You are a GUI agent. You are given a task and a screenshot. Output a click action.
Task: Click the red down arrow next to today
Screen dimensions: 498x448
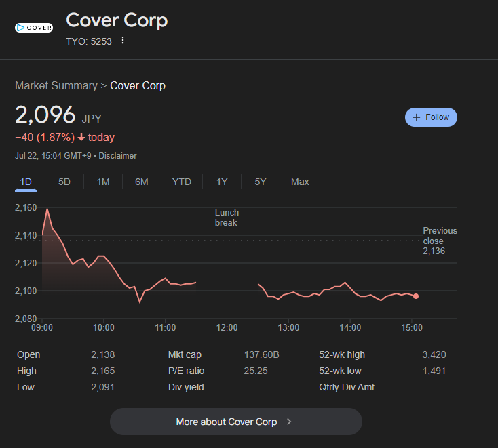point(81,137)
